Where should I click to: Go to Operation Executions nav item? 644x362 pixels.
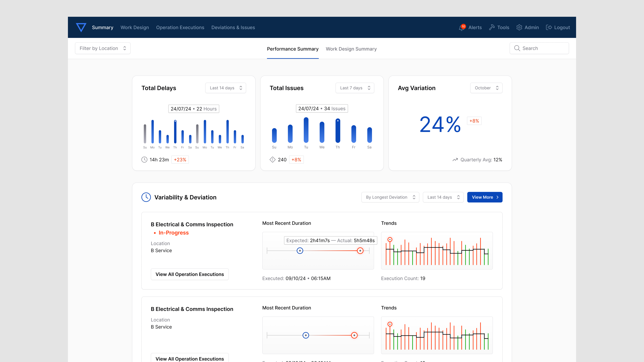point(180,27)
